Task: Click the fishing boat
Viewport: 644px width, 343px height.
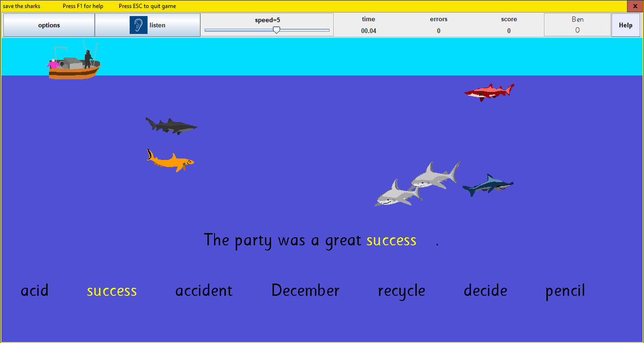Action: [74, 62]
